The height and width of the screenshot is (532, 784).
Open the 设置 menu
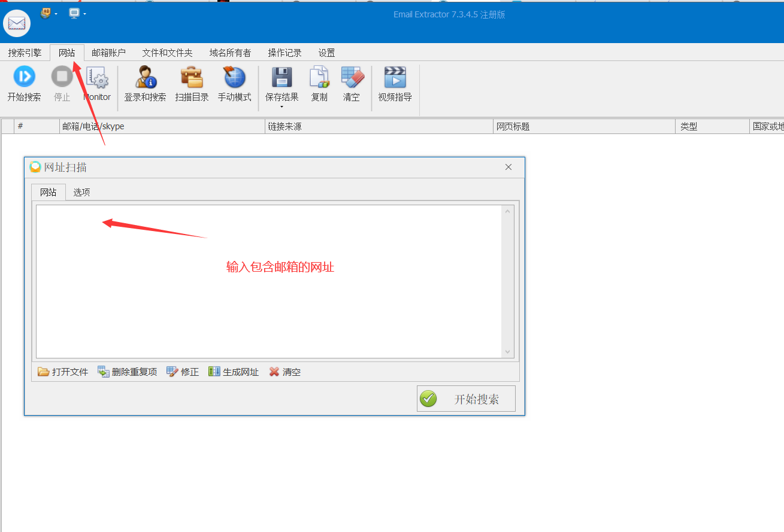point(326,53)
